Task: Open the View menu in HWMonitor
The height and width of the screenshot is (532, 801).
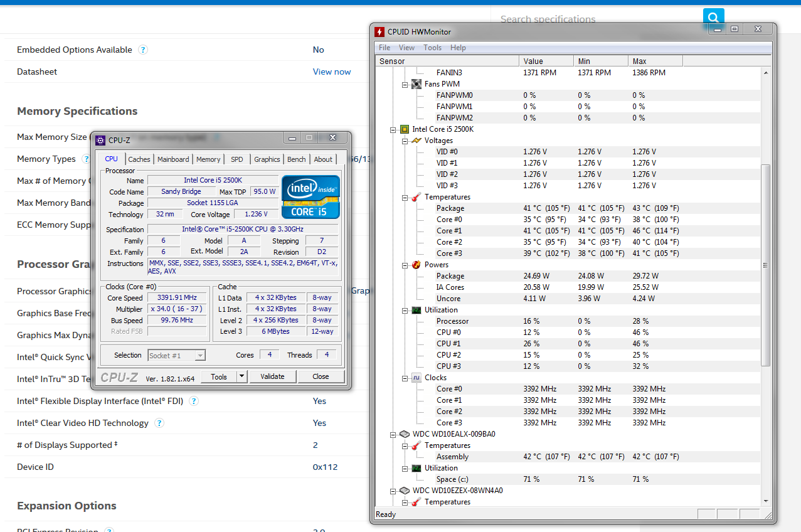Action: click(x=406, y=48)
